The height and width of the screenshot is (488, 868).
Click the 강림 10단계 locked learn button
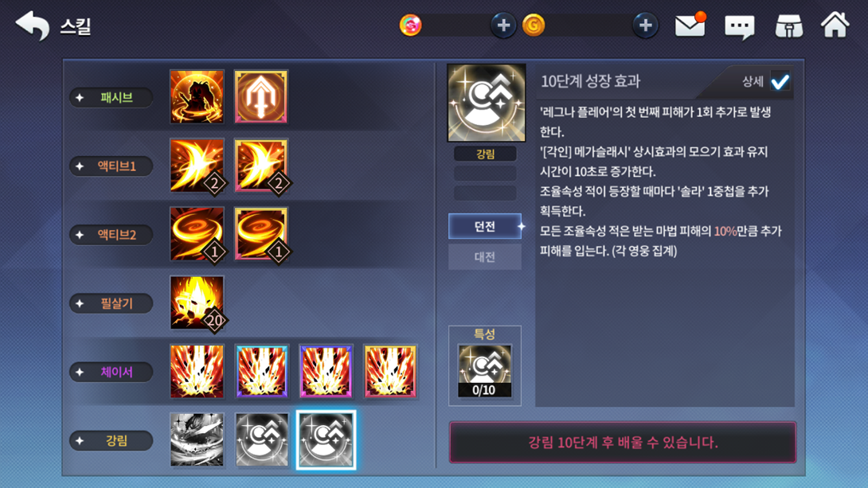click(x=623, y=442)
